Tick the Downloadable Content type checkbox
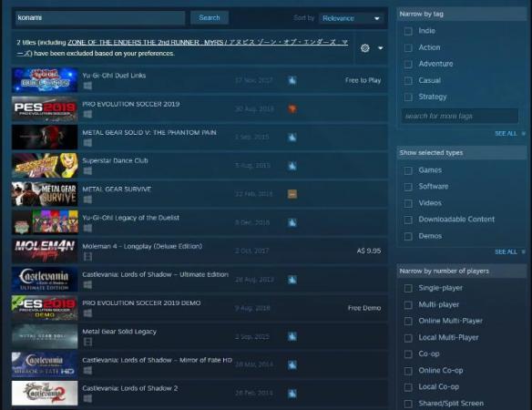This screenshot has width=532, height=410. point(408,220)
